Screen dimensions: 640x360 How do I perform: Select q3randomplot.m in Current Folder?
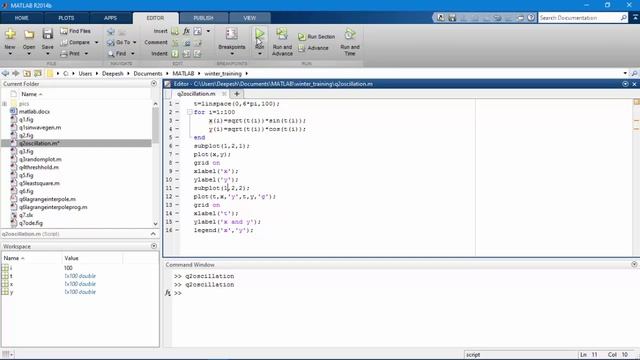point(40,160)
